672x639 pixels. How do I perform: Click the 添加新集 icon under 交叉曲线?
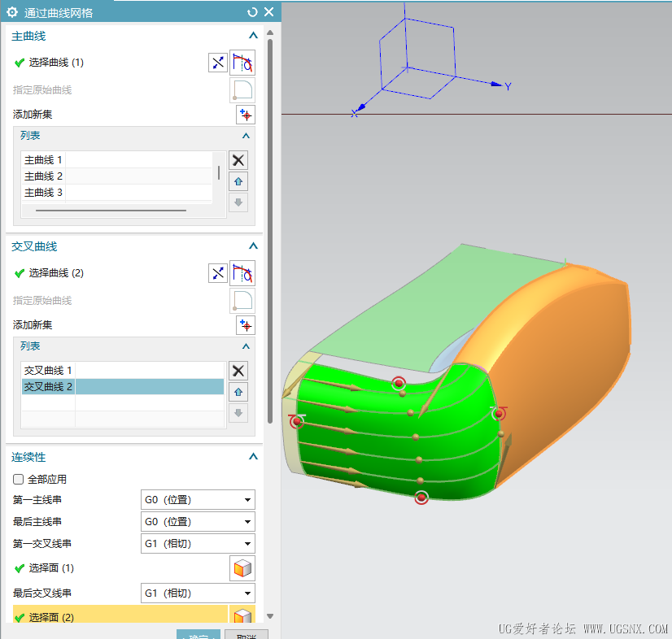tap(245, 325)
